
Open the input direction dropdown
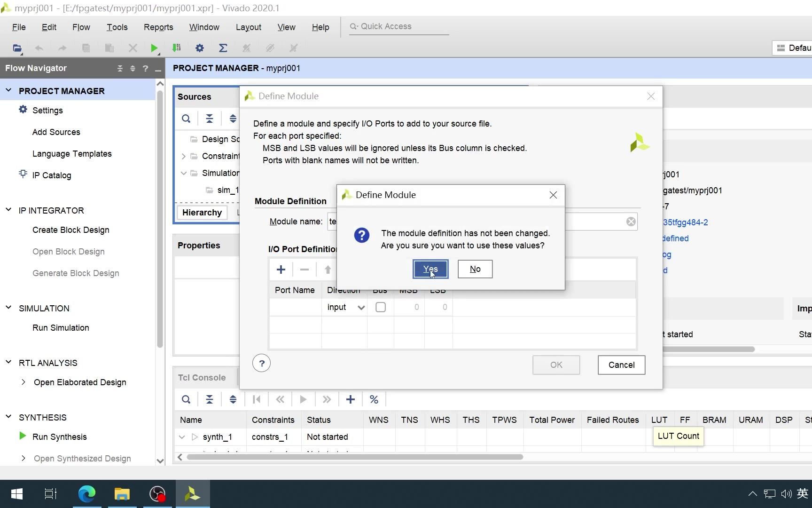tap(361, 308)
